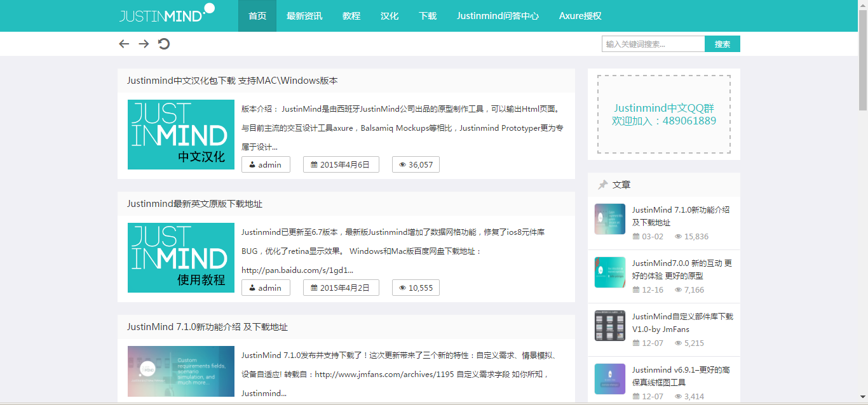Viewport: 868px width, 405px height.
Task: Open the 首页 navigation tab
Action: point(257,16)
